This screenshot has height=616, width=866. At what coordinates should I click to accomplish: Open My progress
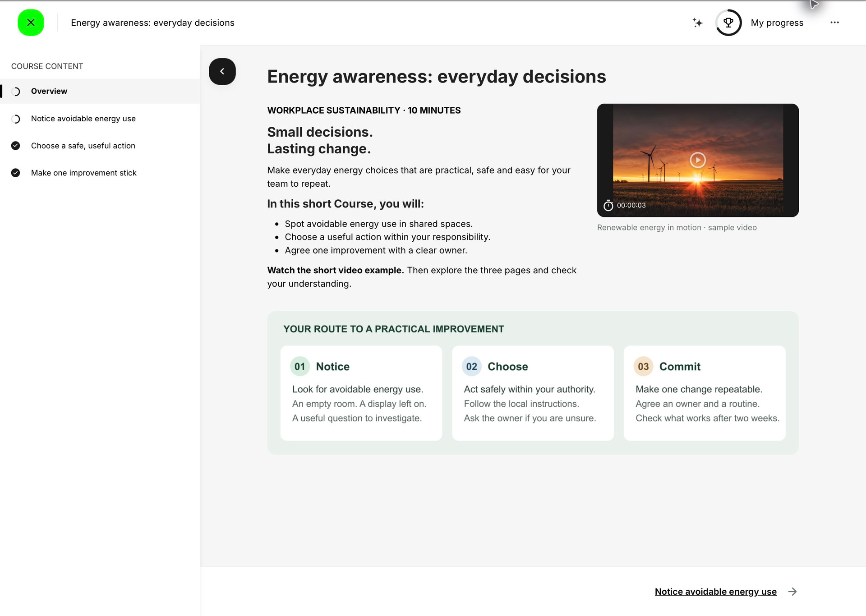[x=777, y=23]
